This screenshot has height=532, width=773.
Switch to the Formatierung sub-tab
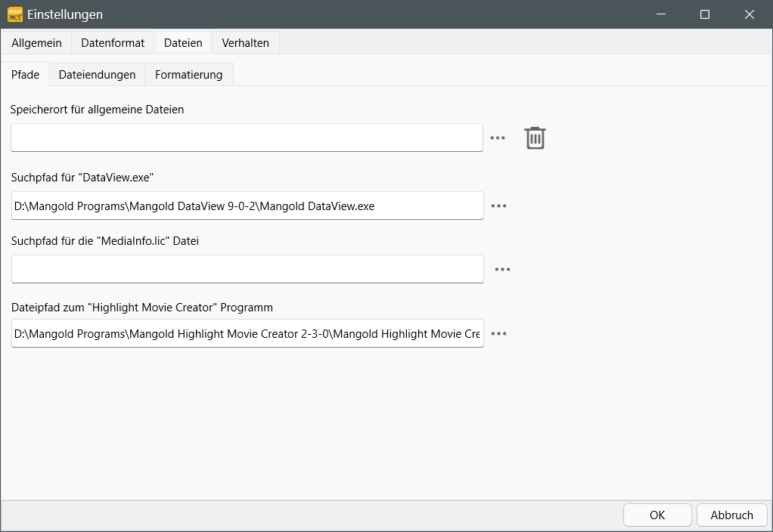click(189, 74)
